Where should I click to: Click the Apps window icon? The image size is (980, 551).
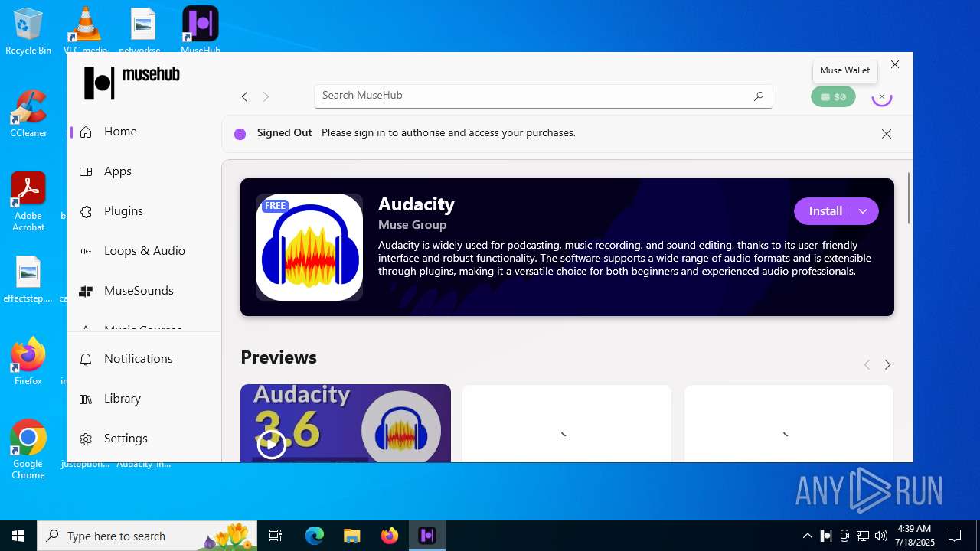tap(86, 171)
